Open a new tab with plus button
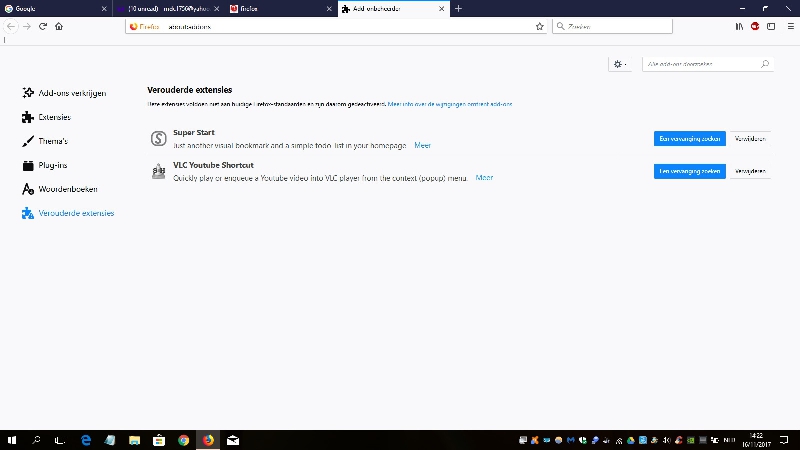The image size is (800, 450). click(x=458, y=8)
